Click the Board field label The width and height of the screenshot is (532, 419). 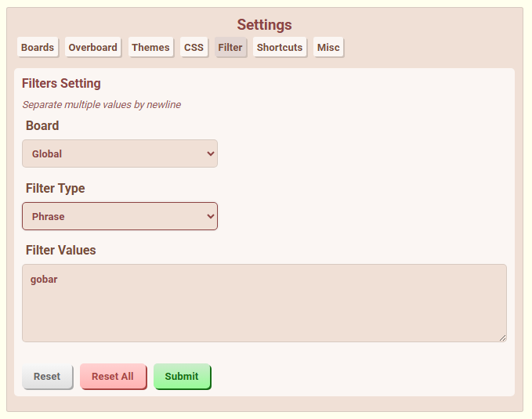[42, 125]
